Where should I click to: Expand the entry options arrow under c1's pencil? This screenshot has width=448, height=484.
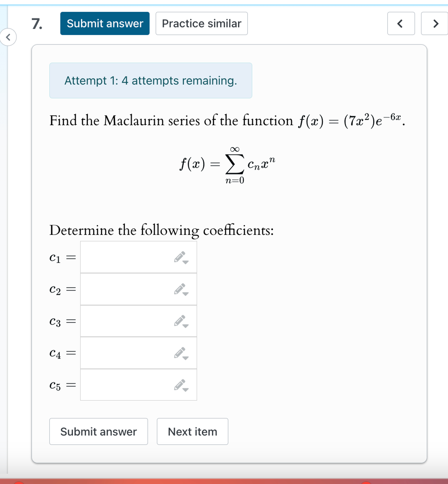click(185, 262)
